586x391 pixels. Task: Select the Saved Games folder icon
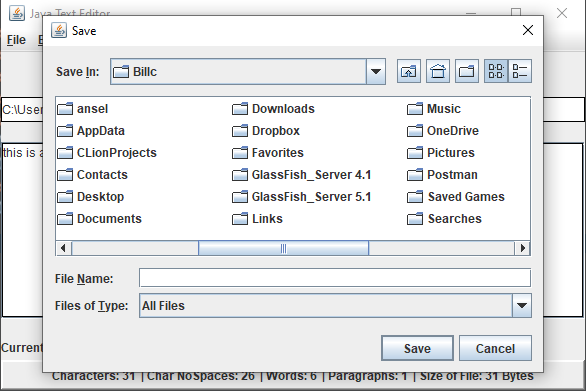pos(415,197)
